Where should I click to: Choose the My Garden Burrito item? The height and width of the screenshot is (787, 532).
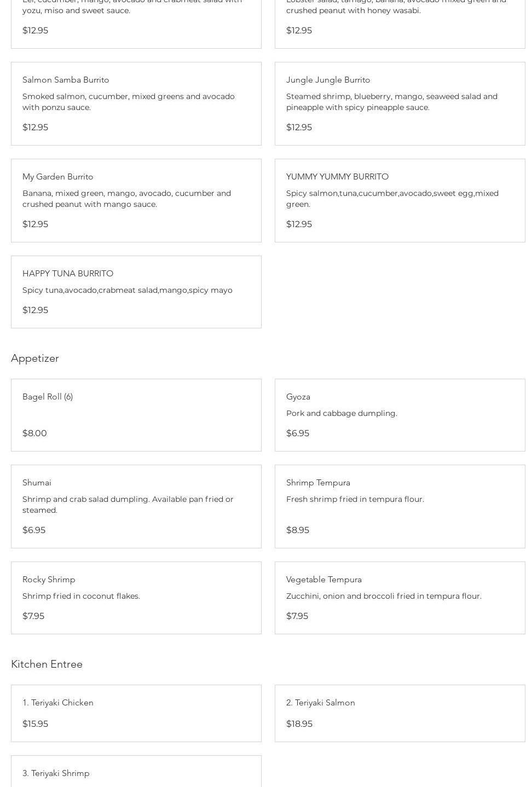(57, 177)
